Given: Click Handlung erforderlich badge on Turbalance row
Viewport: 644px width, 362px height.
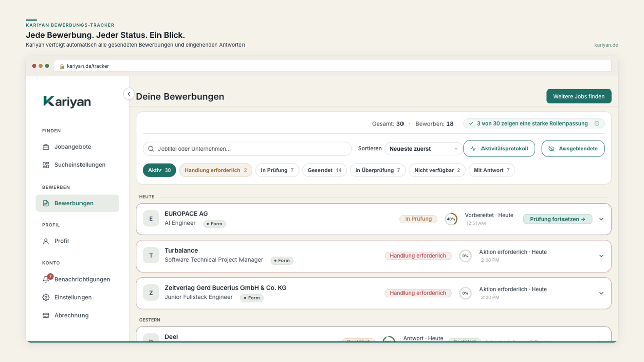Looking at the screenshot, I should [x=418, y=256].
